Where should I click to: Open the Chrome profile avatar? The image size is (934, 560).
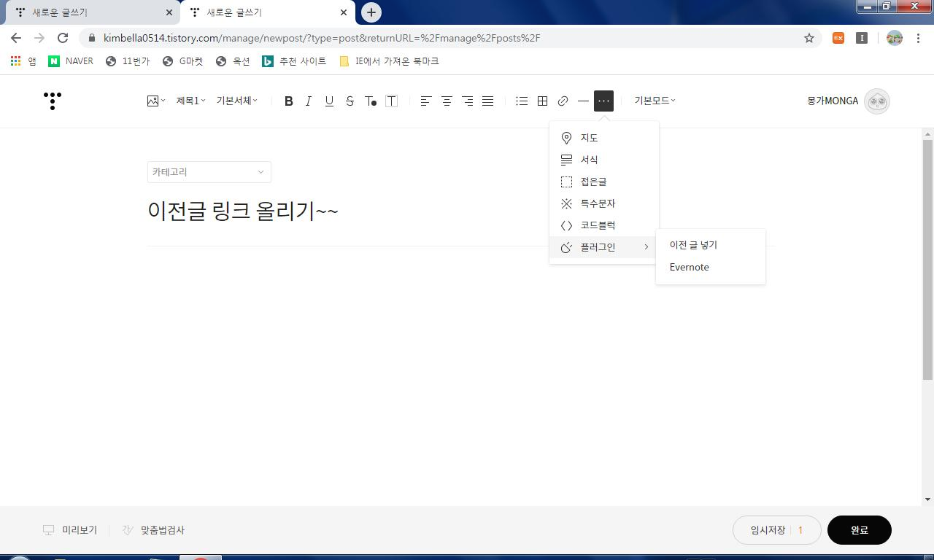tap(895, 38)
